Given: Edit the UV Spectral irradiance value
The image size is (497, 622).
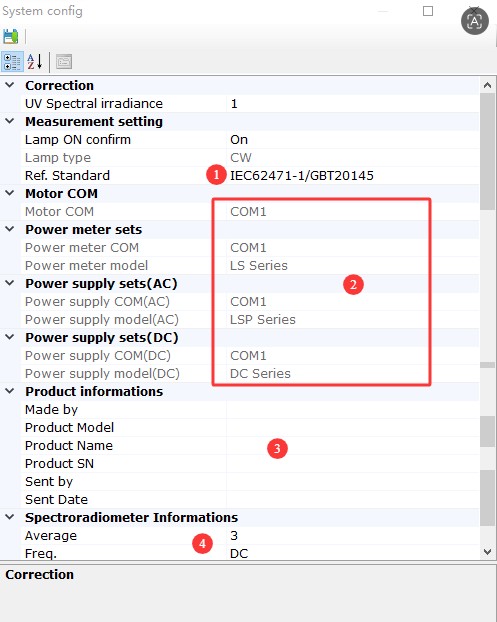Looking at the screenshot, I should [352, 104].
